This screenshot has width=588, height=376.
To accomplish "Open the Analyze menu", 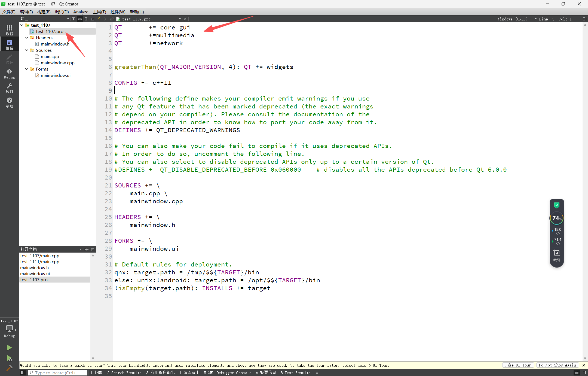I will (81, 12).
